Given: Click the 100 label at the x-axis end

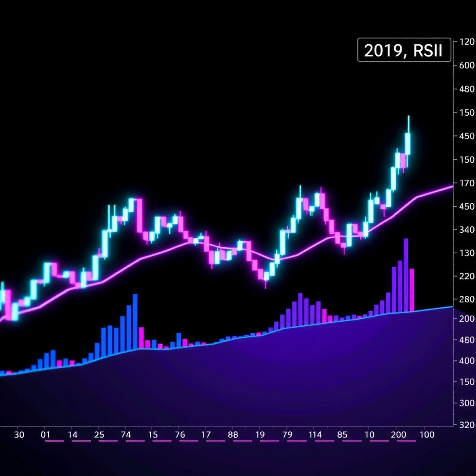Looking at the screenshot, I should pyautogui.click(x=426, y=435).
